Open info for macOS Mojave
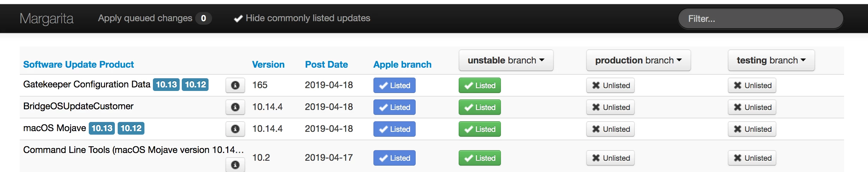 pyautogui.click(x=235, y=129)
